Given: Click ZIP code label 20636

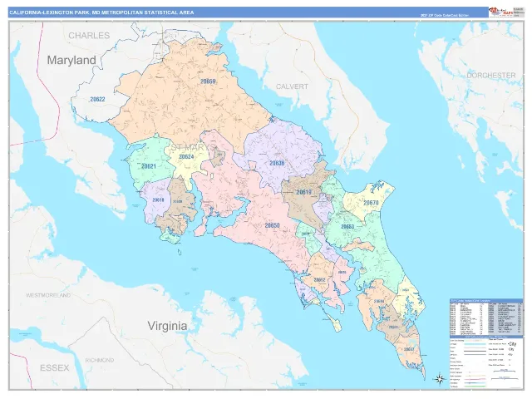Looking at the screenshot, I should 277,163.
